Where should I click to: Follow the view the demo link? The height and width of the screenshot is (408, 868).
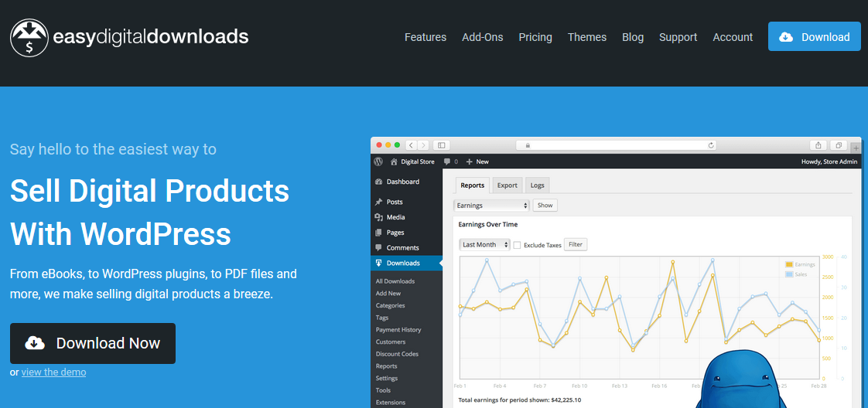(53, 372)
